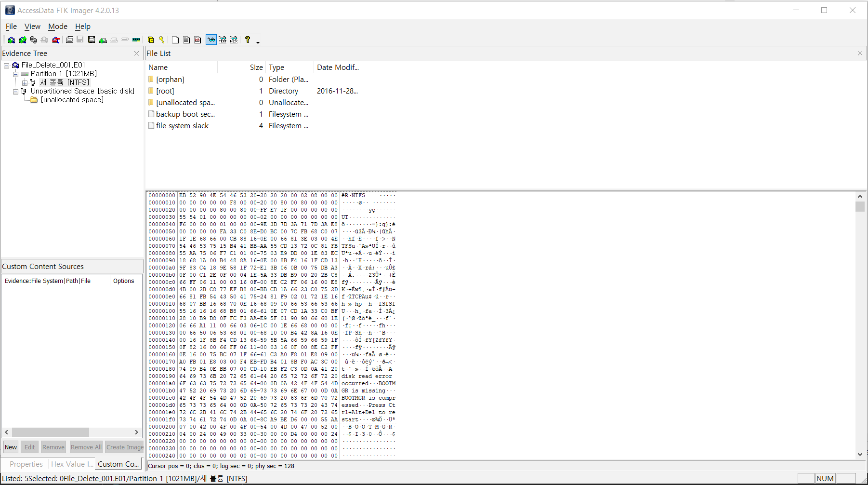868x485 pixels.
Task: Switch to the Properties tab
Action: (26, 464)
